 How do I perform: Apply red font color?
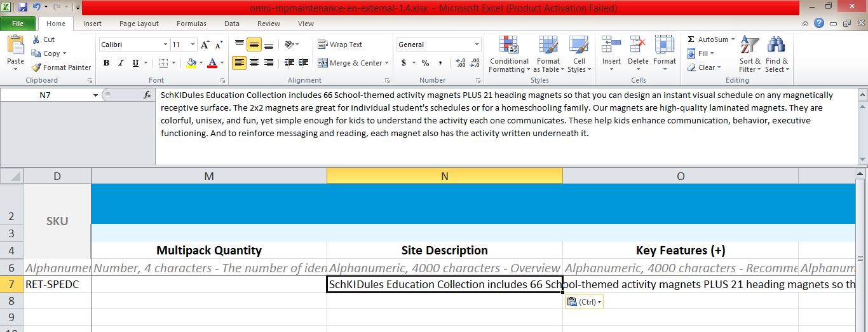point(212,63)
